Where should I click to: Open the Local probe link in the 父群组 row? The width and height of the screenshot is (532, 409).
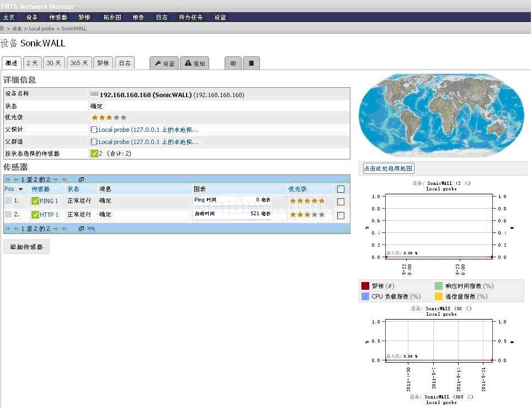[x=148, y=142]
